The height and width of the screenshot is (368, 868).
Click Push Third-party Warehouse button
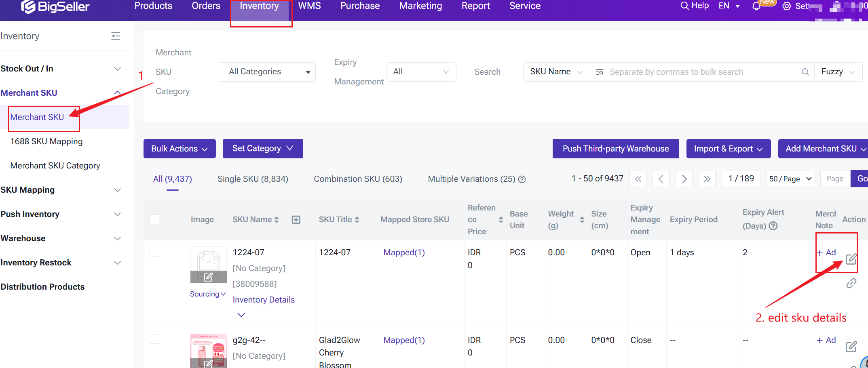point(615,149)
